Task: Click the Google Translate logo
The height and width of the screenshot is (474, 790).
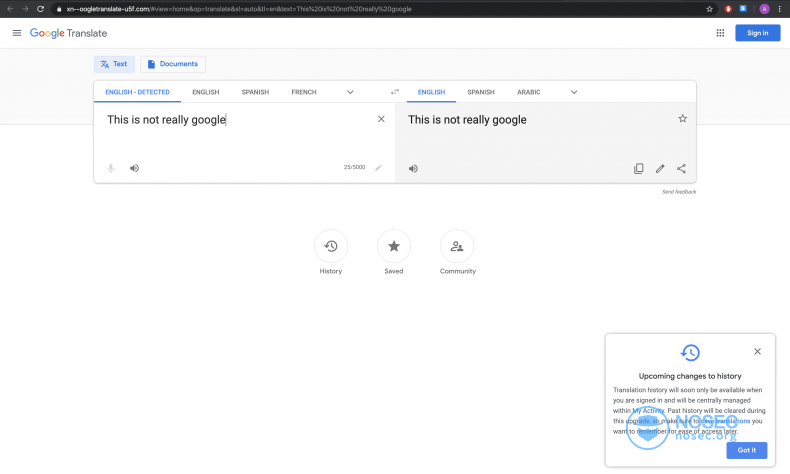Action: click(69, 33)
